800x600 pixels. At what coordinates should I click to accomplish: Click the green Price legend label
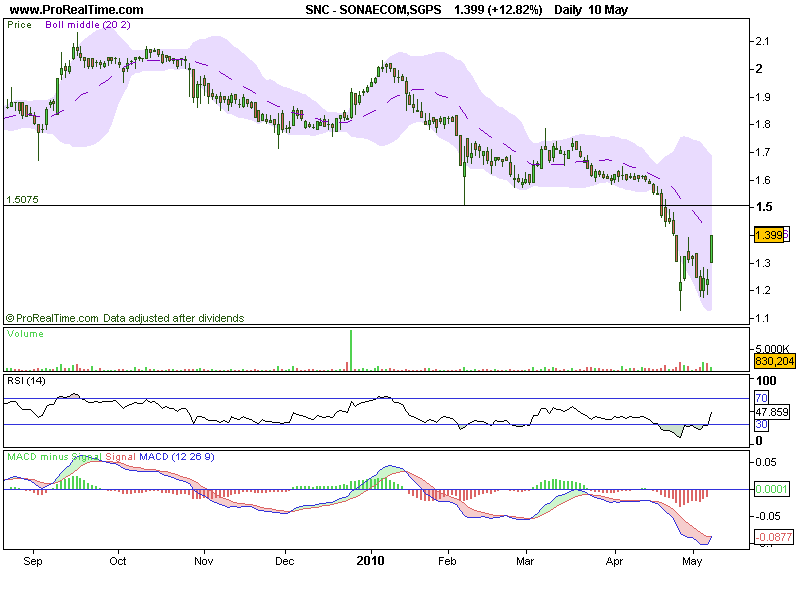point(19,25)
